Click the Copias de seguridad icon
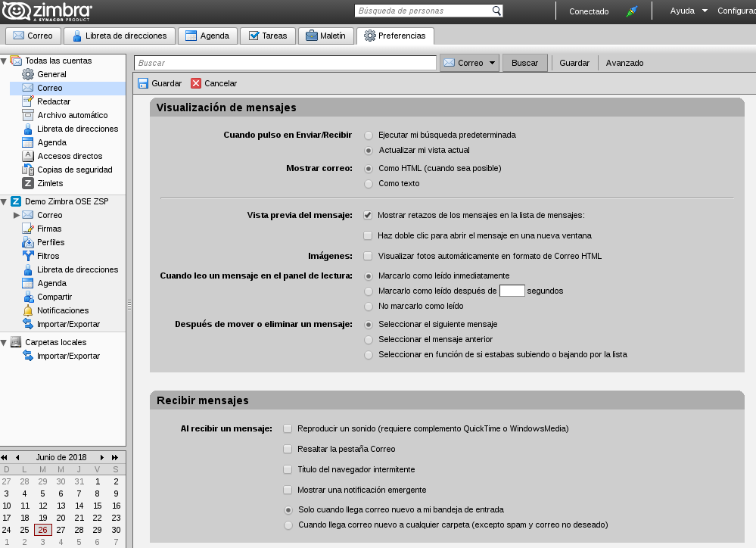Image resolution: width=756 pixels, height=548 pixels. tap(28, 170)
